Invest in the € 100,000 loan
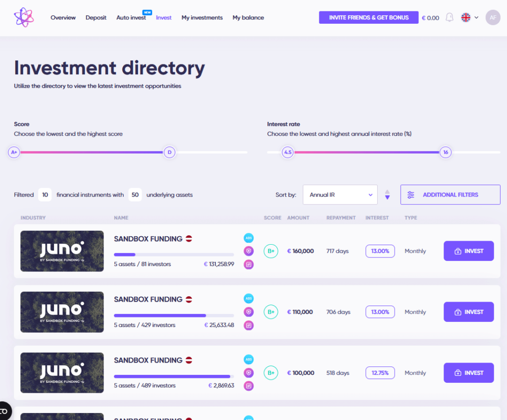The width and height of the screenshot is (507, 420). [x=468, y=372]
